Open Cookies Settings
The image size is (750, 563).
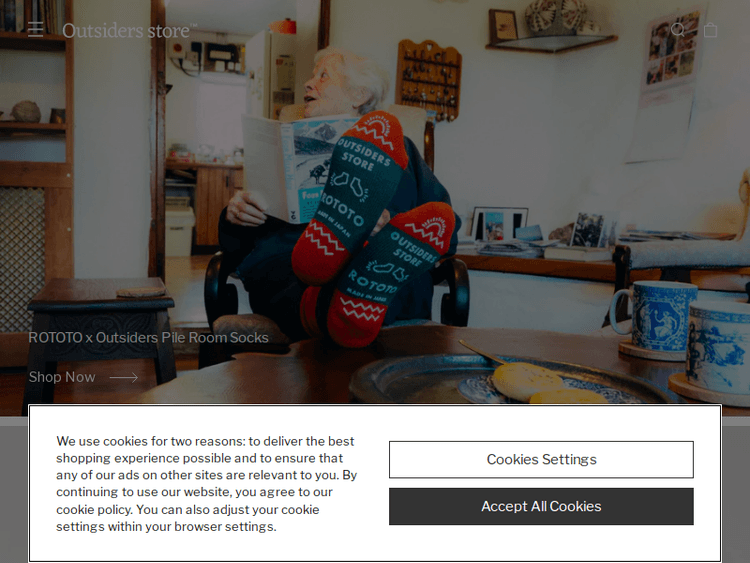(541, 459)
